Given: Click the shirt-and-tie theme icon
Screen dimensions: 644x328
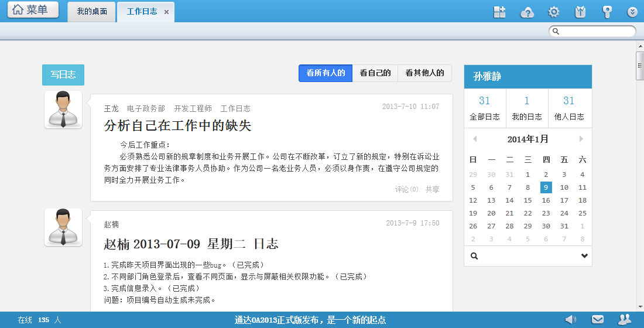Looking at the screenshot, I should pos(580,12).
